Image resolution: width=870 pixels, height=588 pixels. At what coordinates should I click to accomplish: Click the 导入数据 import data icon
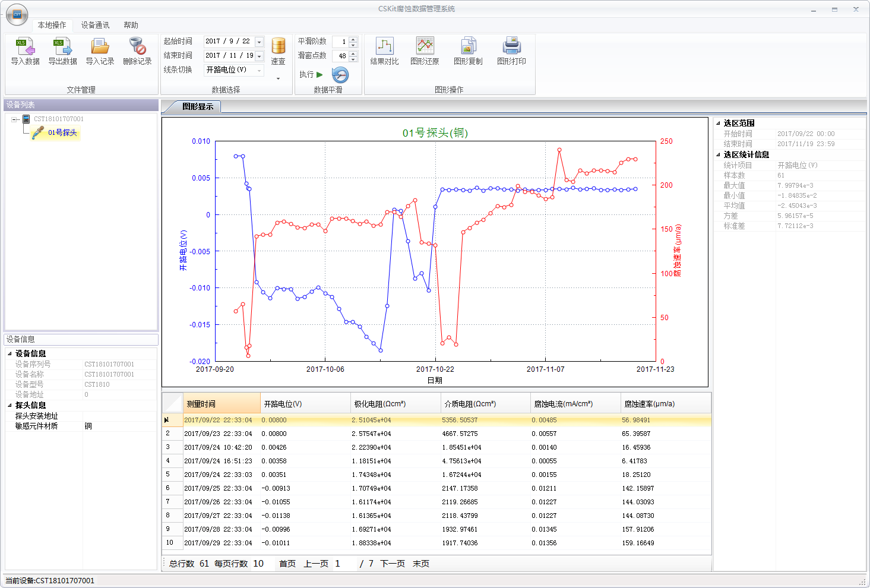click(x=25, y=46)
